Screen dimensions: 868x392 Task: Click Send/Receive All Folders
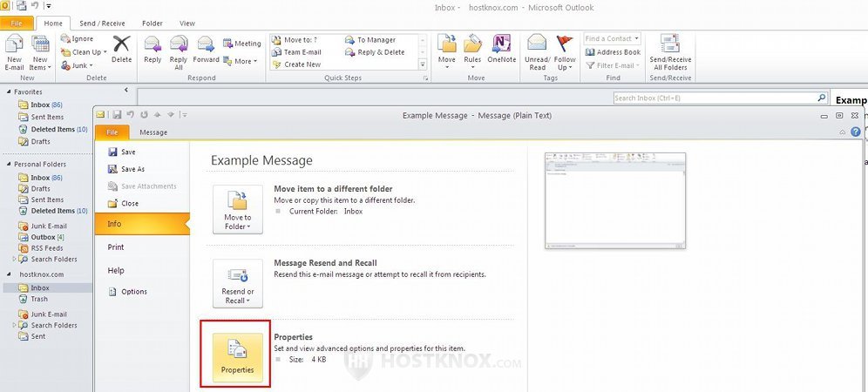(x=670, y=52)
